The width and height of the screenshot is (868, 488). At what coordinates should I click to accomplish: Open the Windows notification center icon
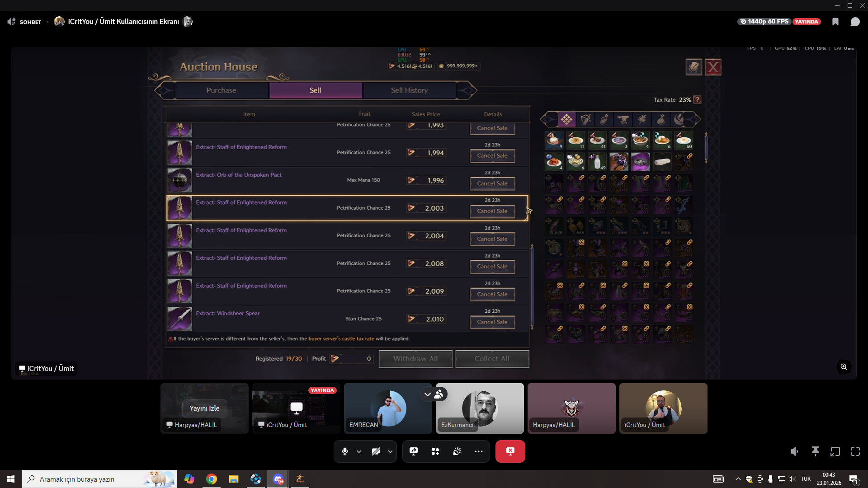point(854,479)
